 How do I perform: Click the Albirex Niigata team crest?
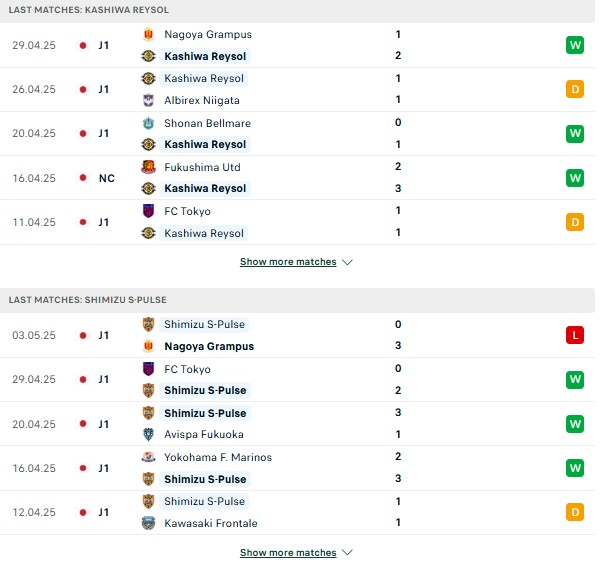148,100
